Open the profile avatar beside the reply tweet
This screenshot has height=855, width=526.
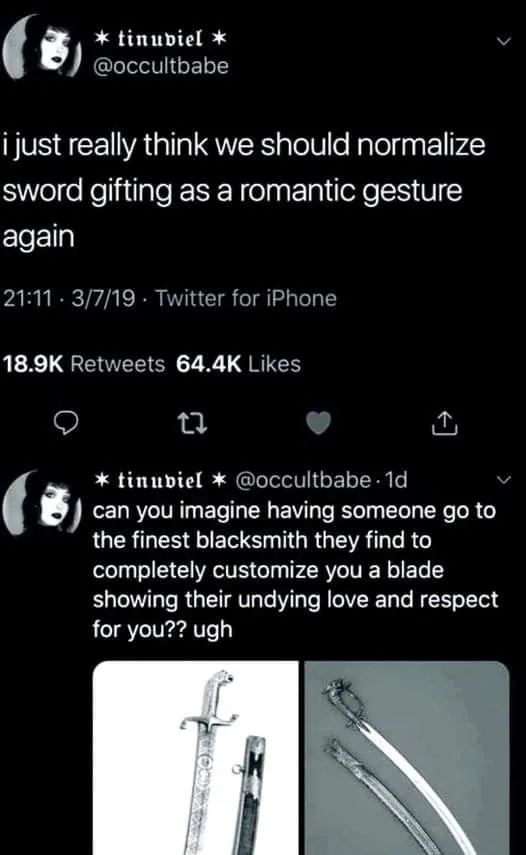pos(43,502)
